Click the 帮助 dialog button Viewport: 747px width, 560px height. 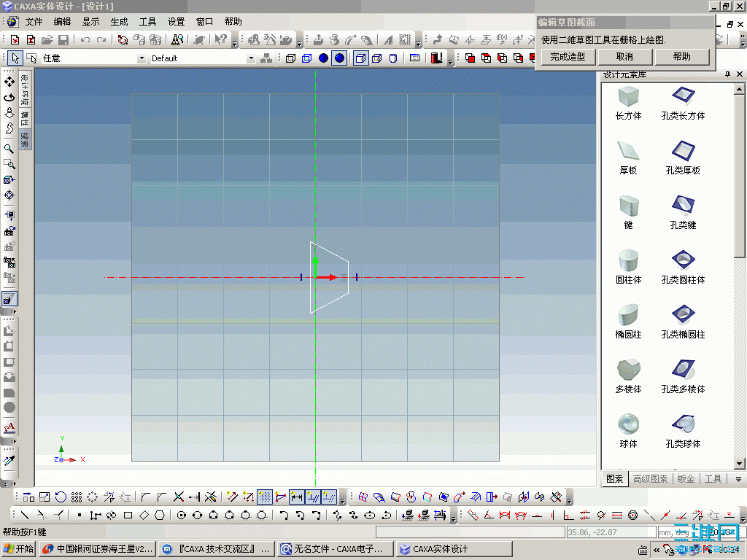pyautogui.click(x=682, y=57)
